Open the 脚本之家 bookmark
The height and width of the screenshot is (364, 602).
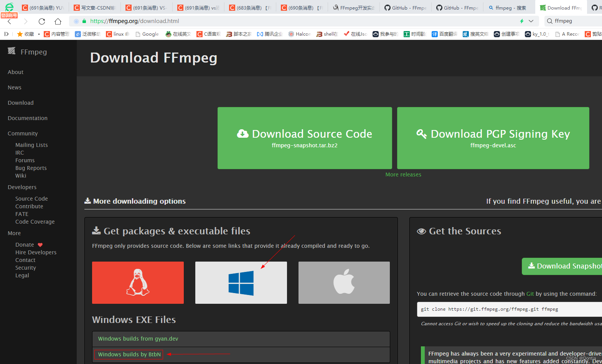pos(239,34)
